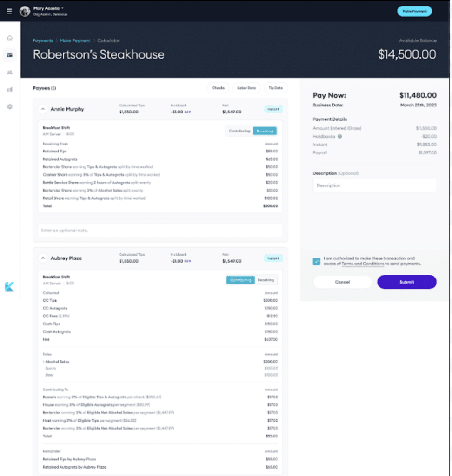Switch Aubrey Plaza's shift to Receiving
Viewport: 452px width, 476px height.
pos(266,280)
